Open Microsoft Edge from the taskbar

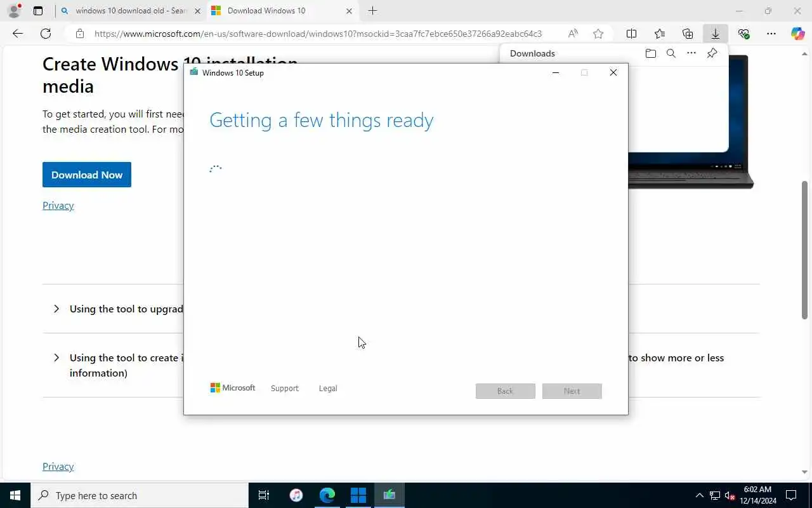coord(327,495)
